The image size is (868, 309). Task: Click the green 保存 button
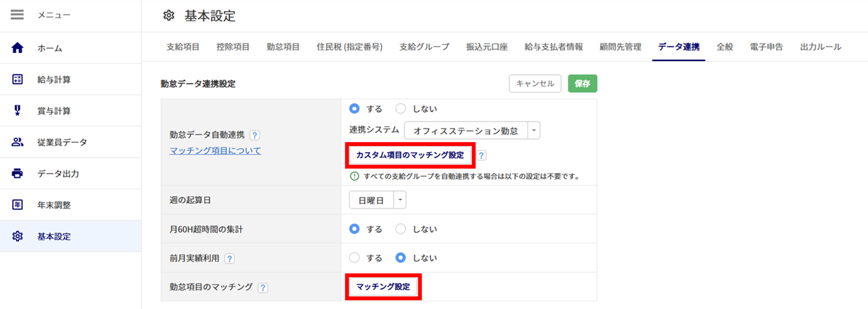click(x=582, y=84)
